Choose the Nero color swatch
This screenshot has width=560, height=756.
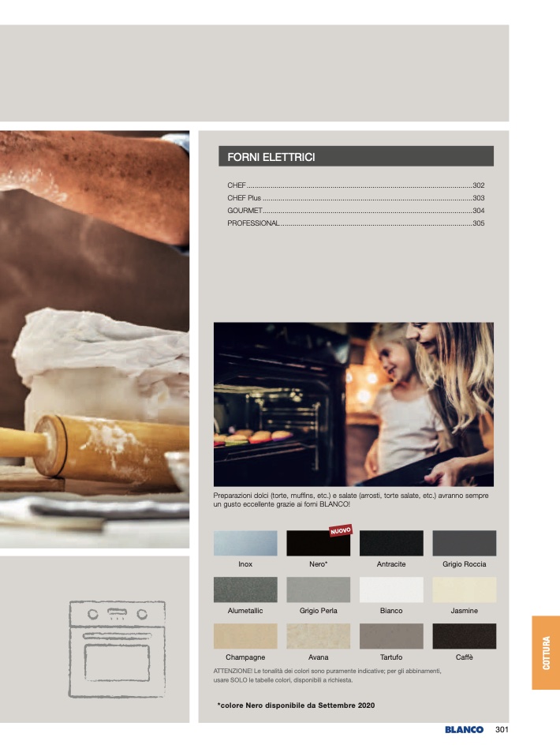[318, 543]
